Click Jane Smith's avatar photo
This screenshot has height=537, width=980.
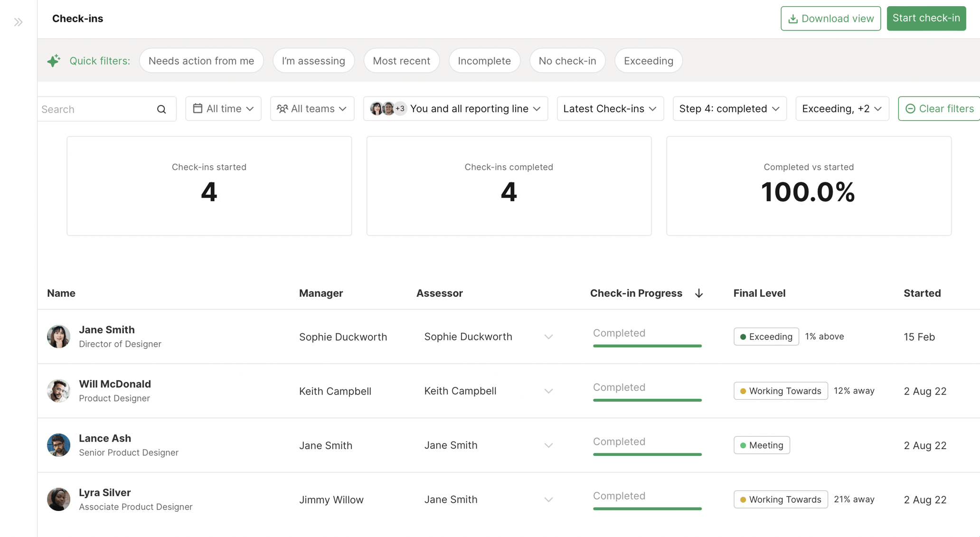58,337
